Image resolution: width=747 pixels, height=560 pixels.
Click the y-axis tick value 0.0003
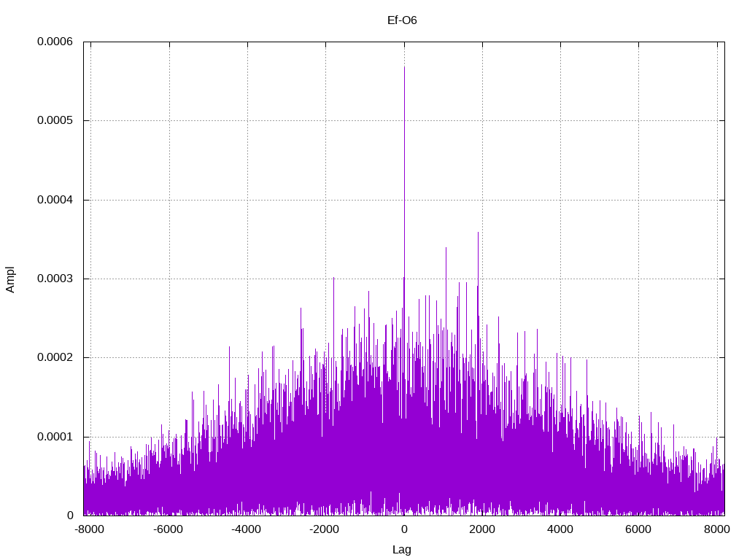[55, 279]
